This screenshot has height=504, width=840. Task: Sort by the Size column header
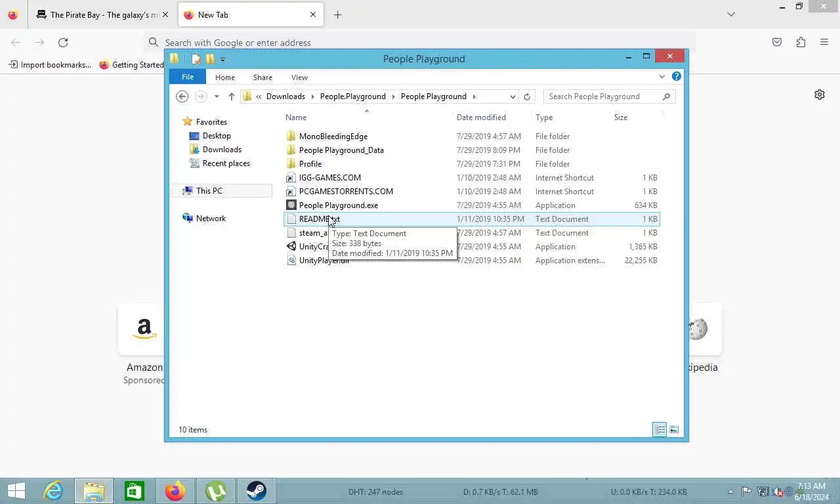click(621, 117)
